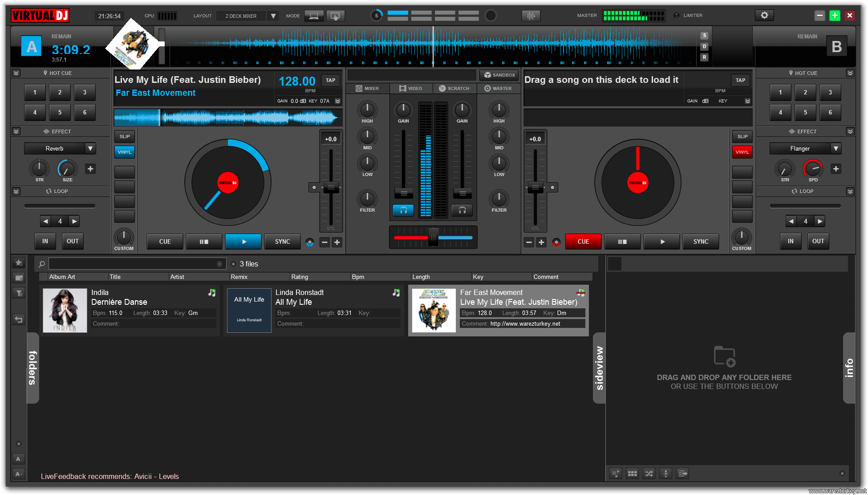
Task: Click deck A headphone cue icon
Action: pos(403,210)
